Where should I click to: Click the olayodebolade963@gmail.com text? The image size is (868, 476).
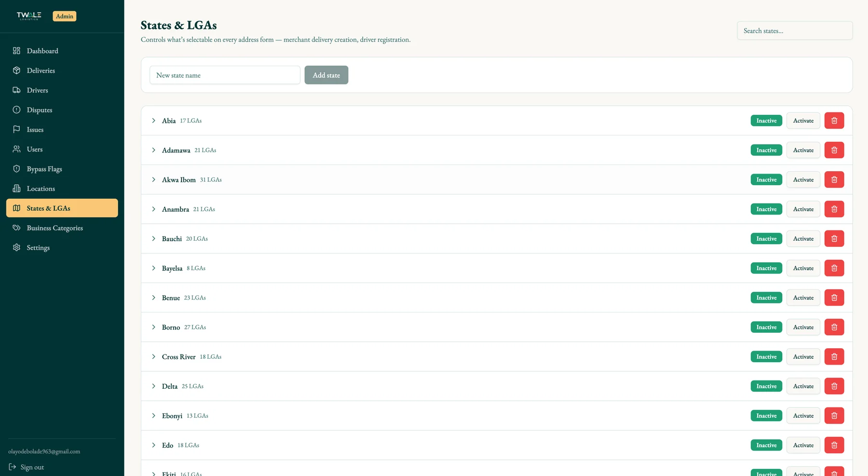coord(44,451)
